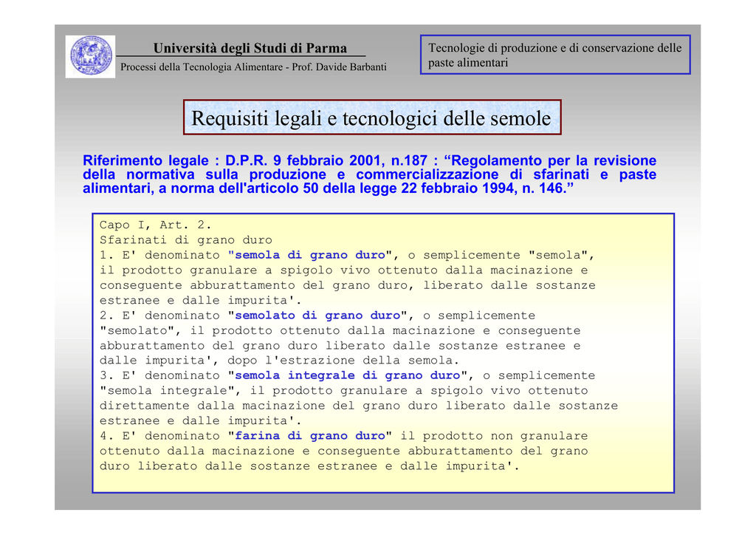Viewport: 756px width, 535px height.
Task: Click the line starting 'conseguente abburattamento del grano duro'
Action: click(347, 285)
